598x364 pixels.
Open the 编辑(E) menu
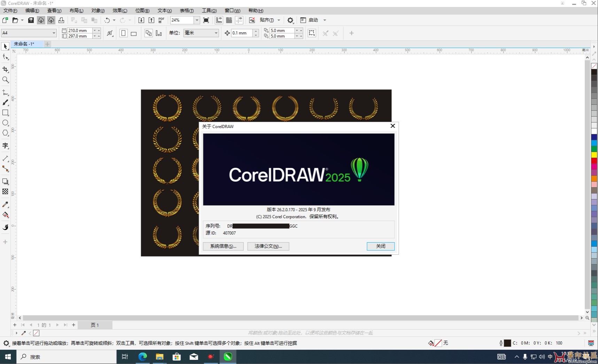32,10
